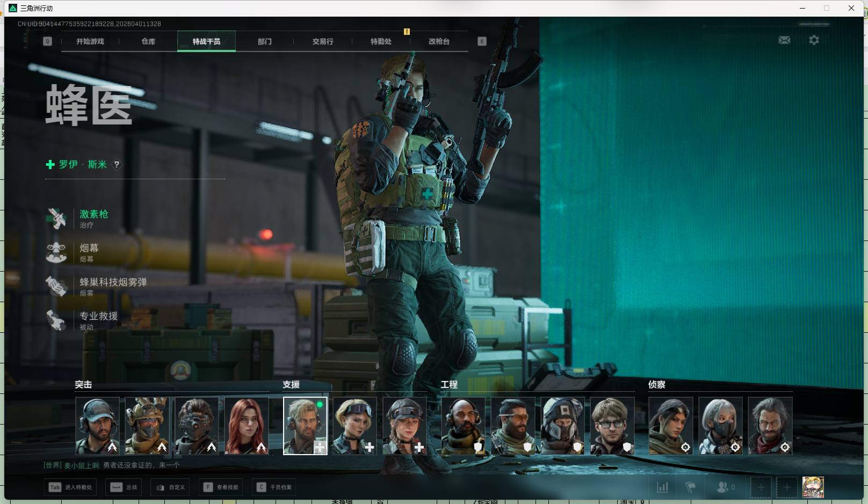
Task: Click the 工程 class label
Action: click(449, 384)
